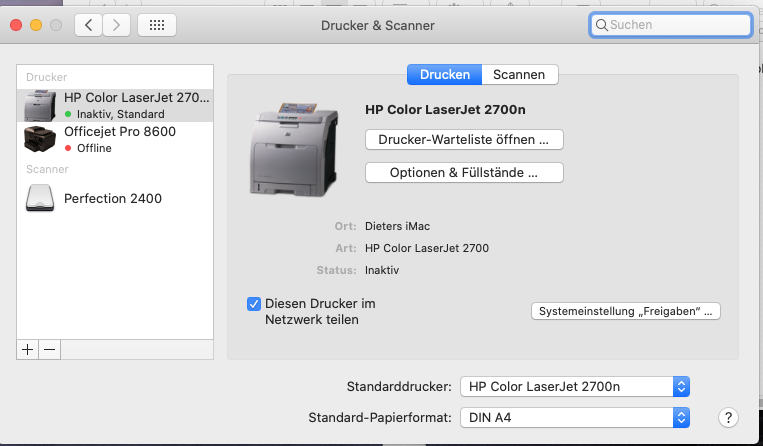
Task: Go back with the left chevron button
Action: tap(88, 25)
